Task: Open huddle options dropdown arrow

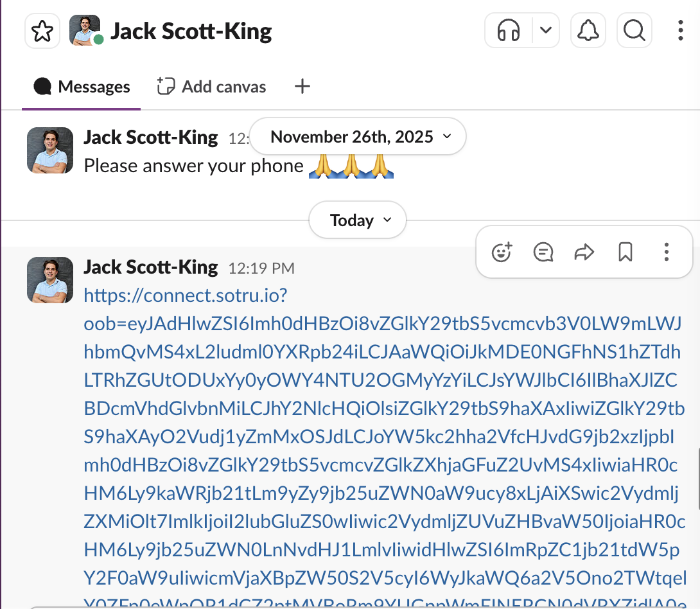Action: coord(546,31)
